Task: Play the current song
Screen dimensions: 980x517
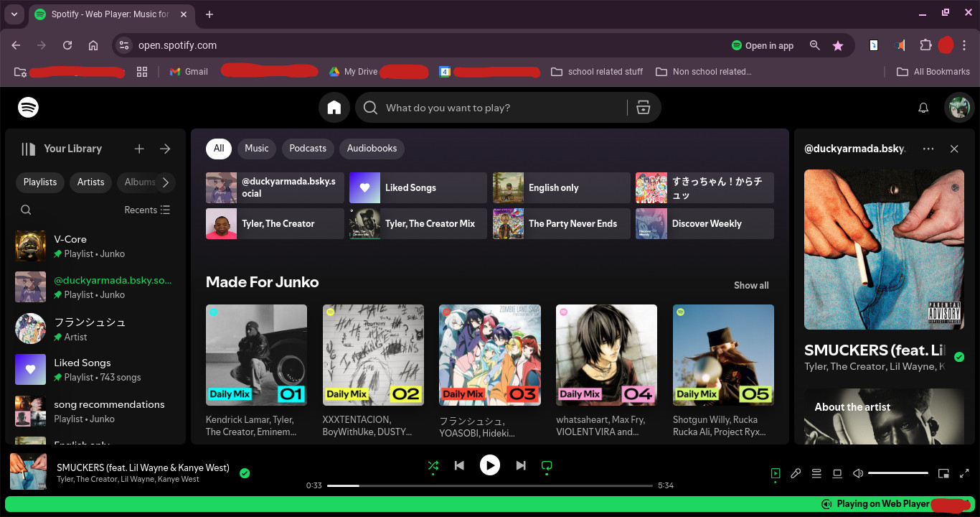Action: 490,465
